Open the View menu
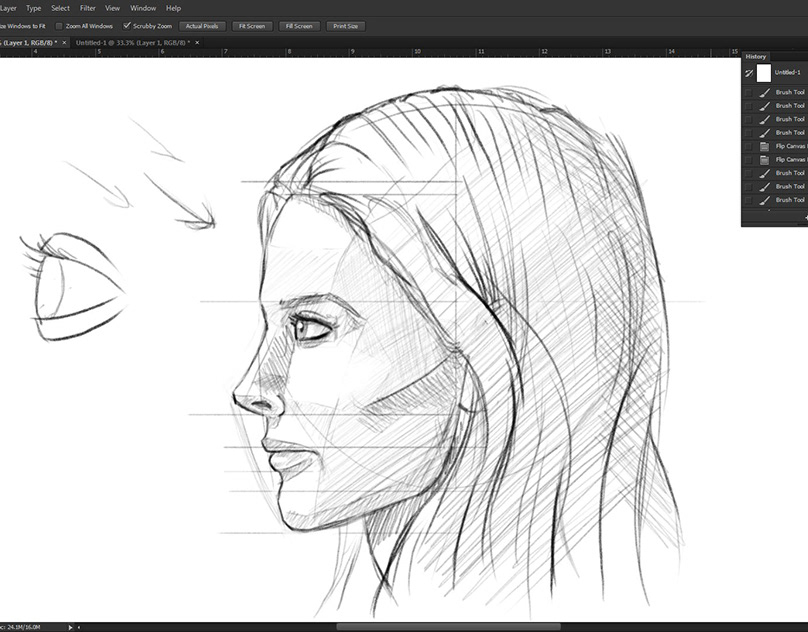 point(112,8)
